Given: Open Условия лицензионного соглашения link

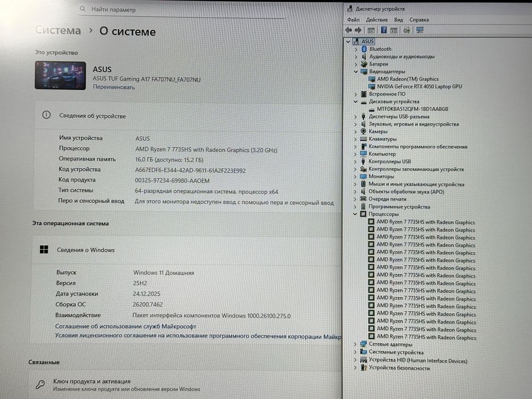Looking at the screenshot, I should [x=198, y=336].
